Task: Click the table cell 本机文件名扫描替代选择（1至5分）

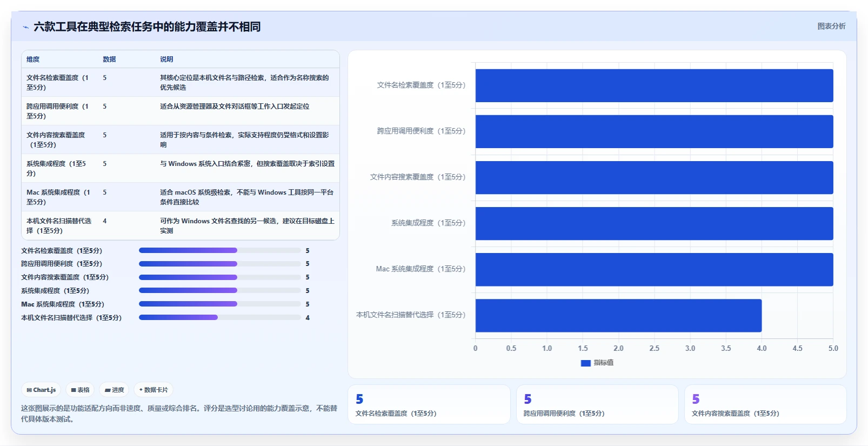Action: (x=59, y=225)
